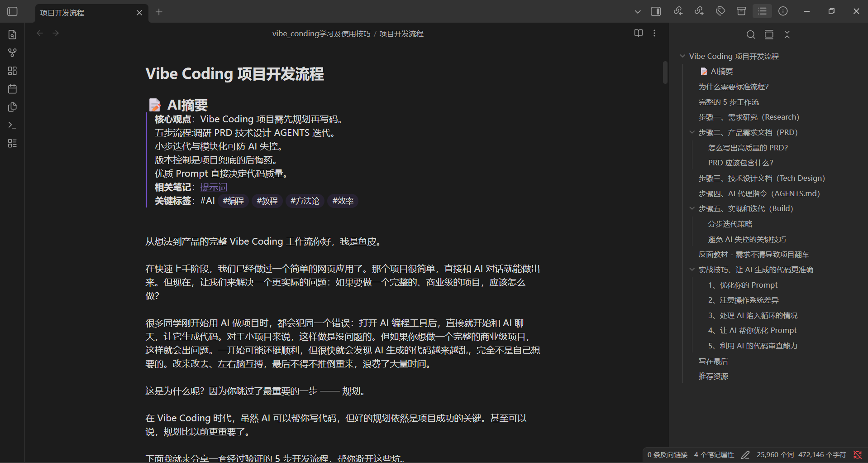Navigate back with left arrow
Screen dimensions: 868x463
pyautogui.click(x=40, y=33)
